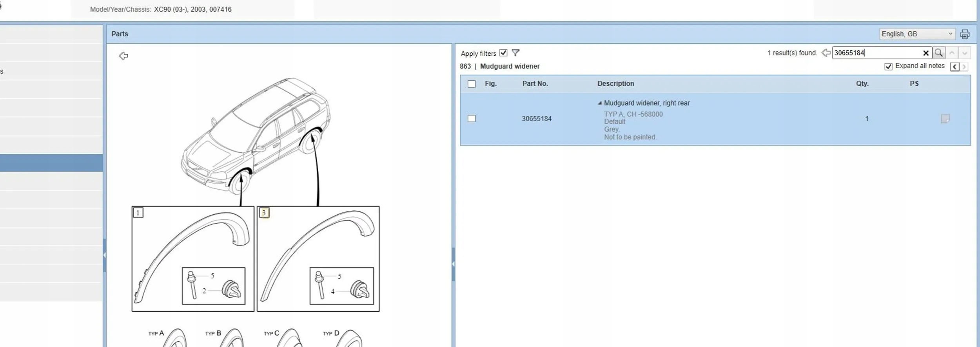This screenshot has width=980, height=347.
Task: Click the TYP C variant label
Action: (x=272, y=333)
